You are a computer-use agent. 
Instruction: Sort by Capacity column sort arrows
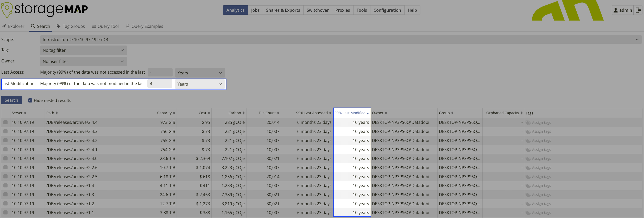pos(174,113)
